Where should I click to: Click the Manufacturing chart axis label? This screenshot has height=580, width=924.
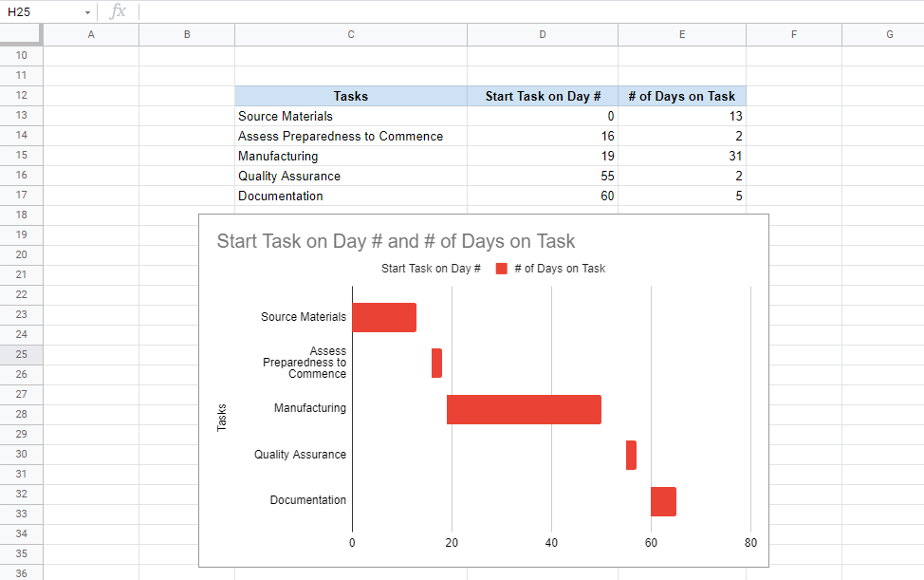(310, 408)
